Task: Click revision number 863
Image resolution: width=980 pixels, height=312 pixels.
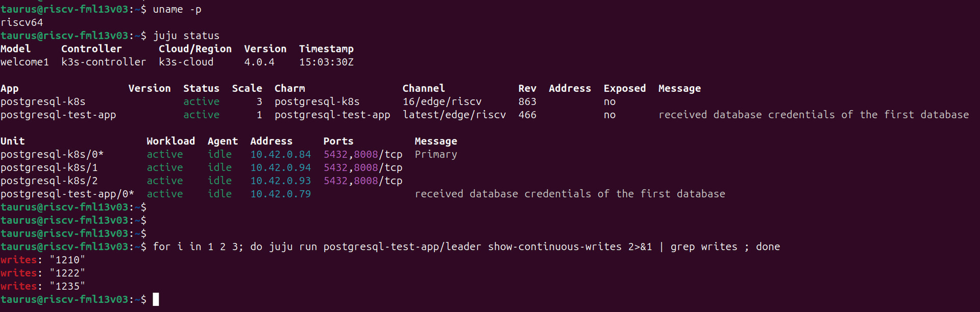Action: (527, 102)
